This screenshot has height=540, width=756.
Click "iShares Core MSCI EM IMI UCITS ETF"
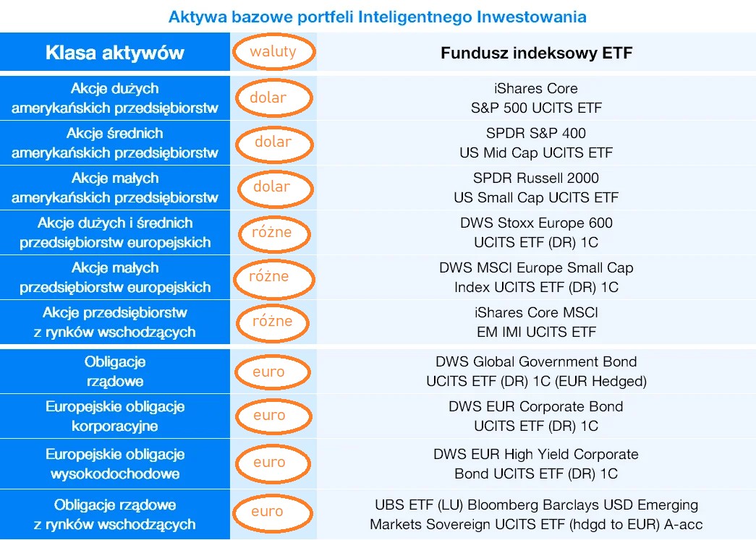[x=536, y=322]
